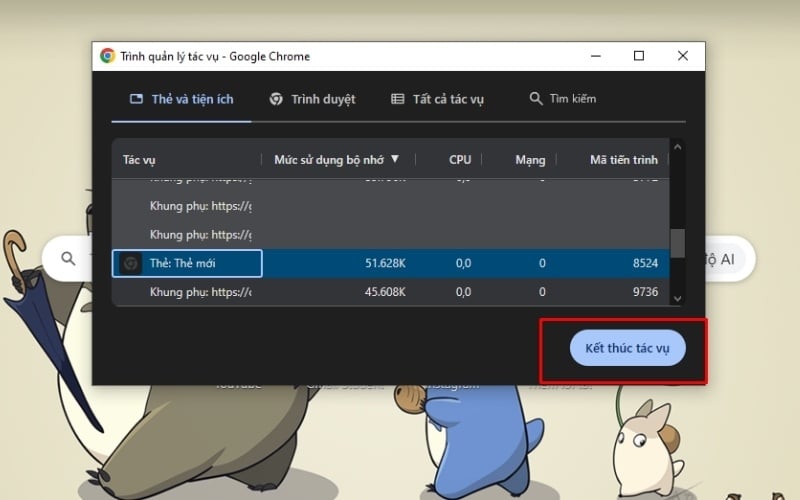Click the 'Kết thúc tác vụ' button
800x500 pixels.
pyautogui.click(x=628, y=348)
